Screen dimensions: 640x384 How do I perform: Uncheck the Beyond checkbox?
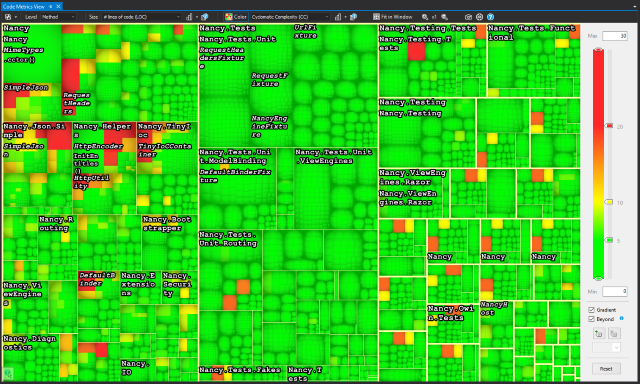point(591,319)
